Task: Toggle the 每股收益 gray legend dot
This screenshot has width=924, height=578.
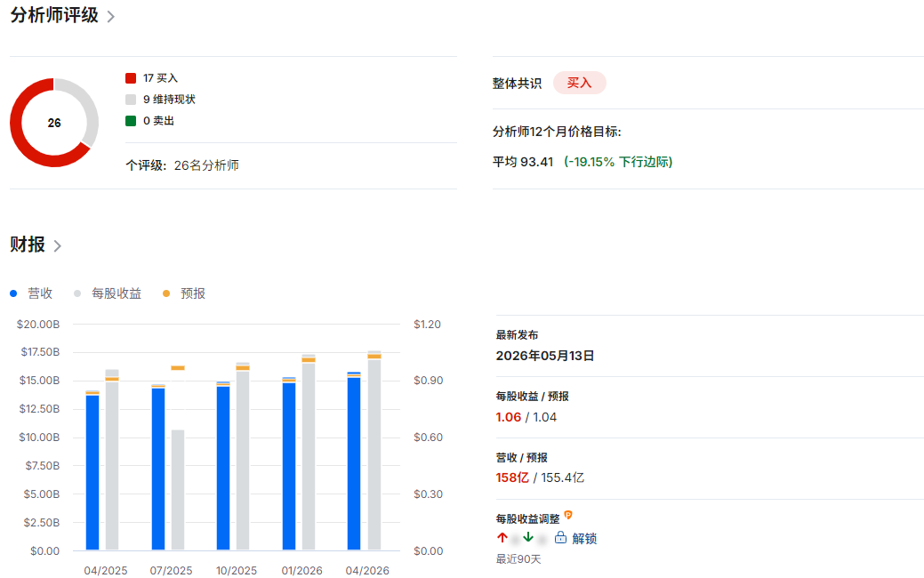Action: tap(77, 293)
